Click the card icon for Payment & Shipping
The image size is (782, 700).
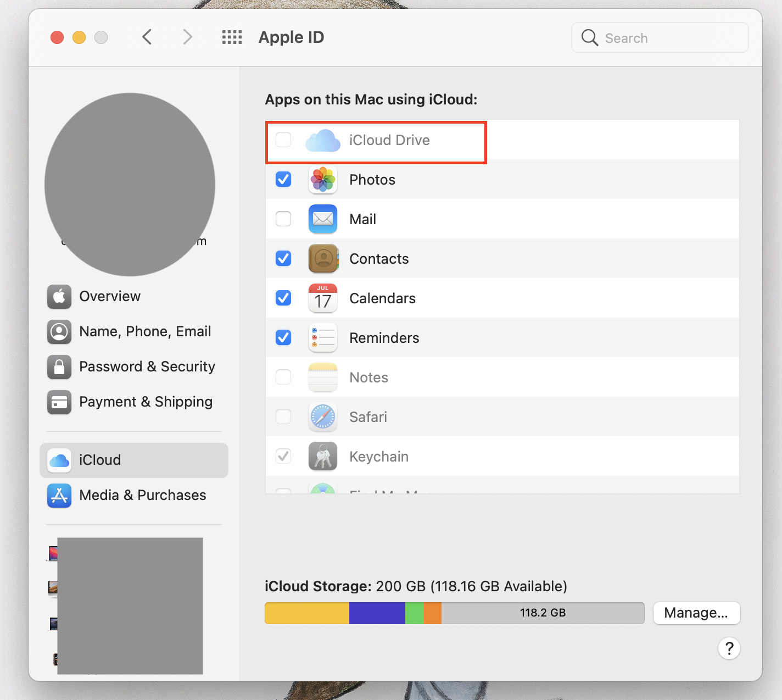click(x=59, y=402)
